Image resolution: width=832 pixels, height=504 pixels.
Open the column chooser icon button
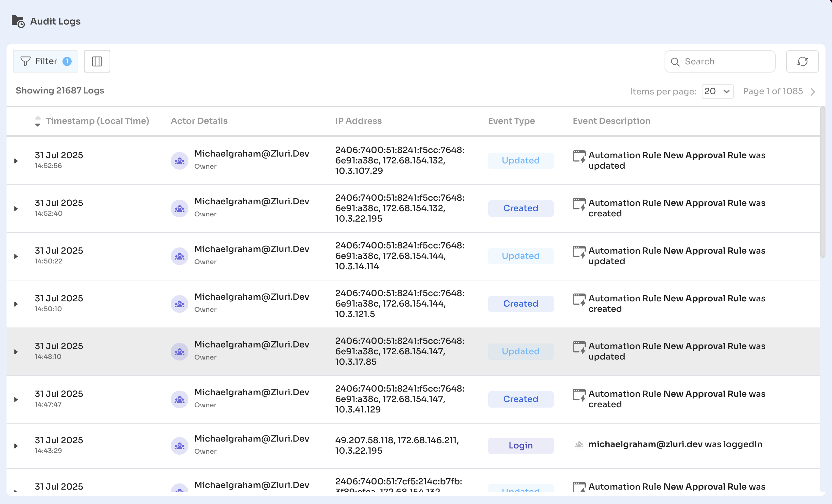click(x=97, y=61)
